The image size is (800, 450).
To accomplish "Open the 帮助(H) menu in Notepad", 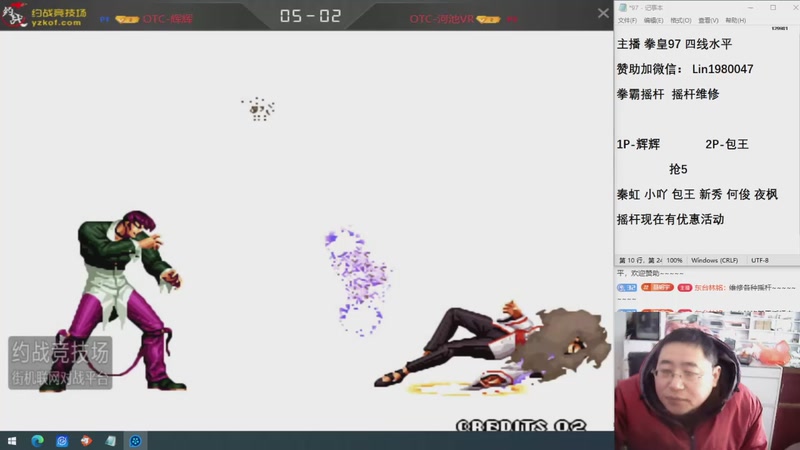I will click(735, 20).
